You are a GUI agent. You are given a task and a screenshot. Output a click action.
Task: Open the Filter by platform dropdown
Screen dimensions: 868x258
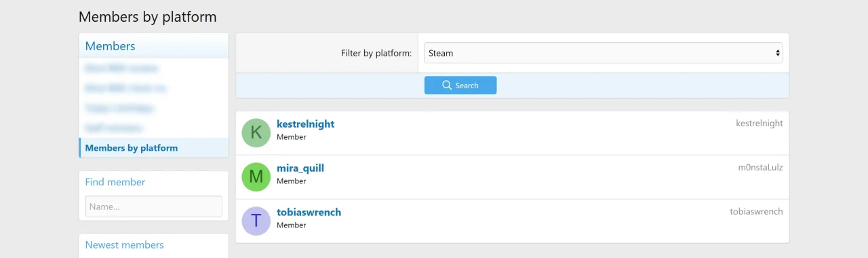pos(604,53)
